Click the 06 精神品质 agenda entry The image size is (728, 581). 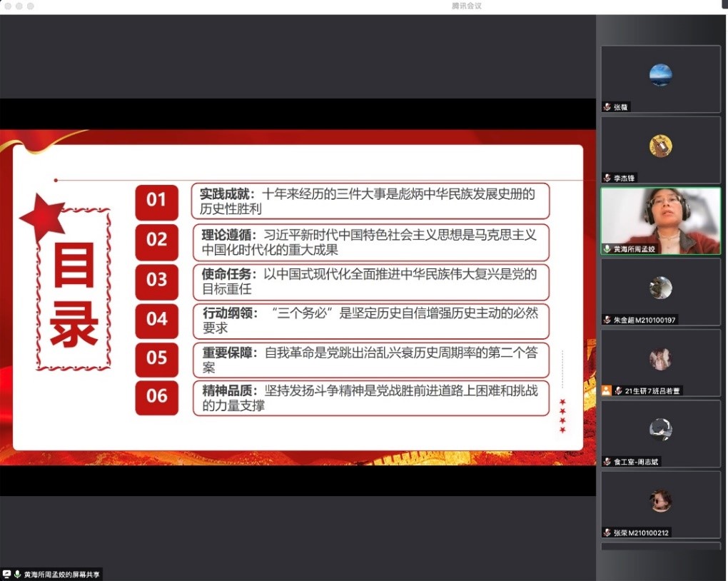pos(370,398)
